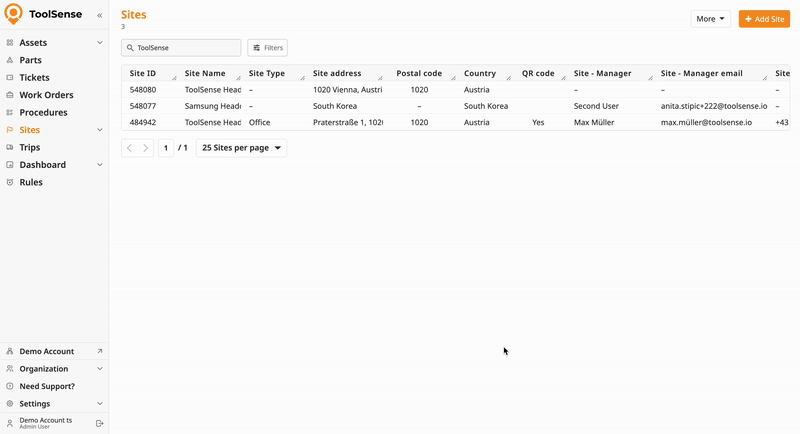Click the search magnifier icon
Screen dimensions: 800x434
pyautogui.click(x=130, y=48)
